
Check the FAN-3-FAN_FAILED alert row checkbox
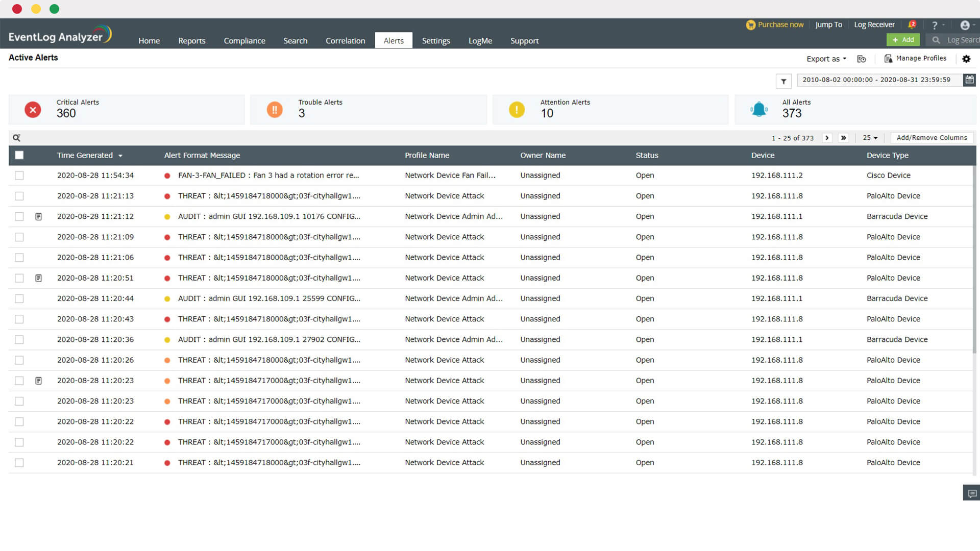click(x=19, y=176)
